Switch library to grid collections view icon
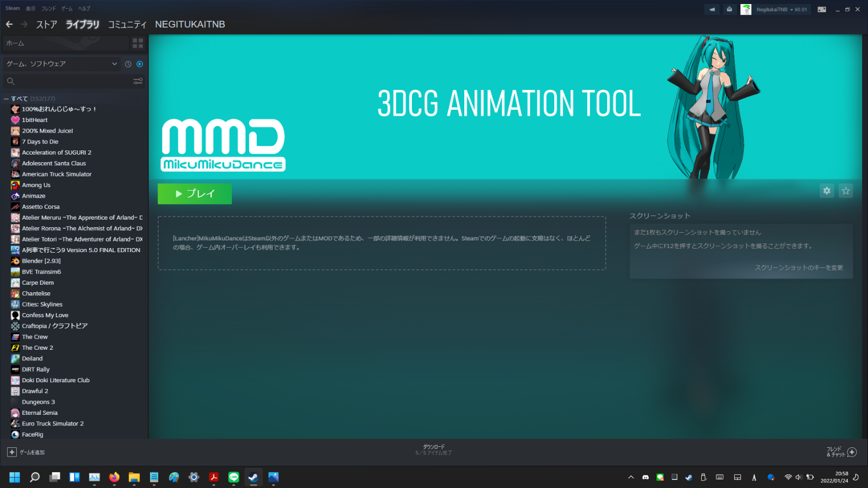This screenshot has height=488, width=868. (138, 43)
